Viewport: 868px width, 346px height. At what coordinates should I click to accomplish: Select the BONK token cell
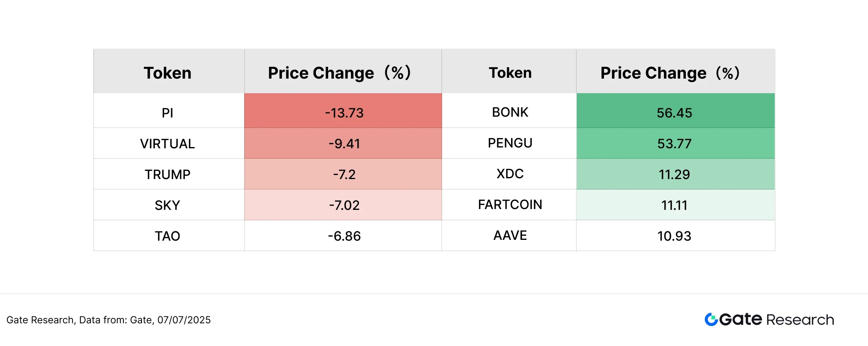[510, 112]
